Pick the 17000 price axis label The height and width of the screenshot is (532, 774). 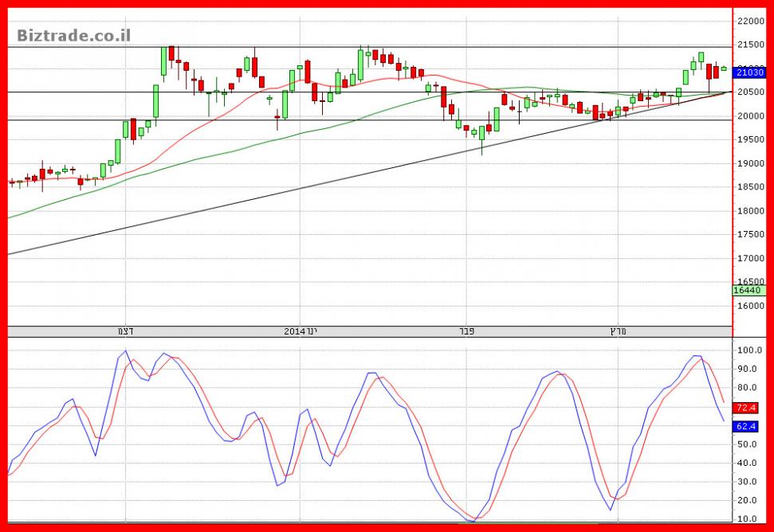[750, 259]
